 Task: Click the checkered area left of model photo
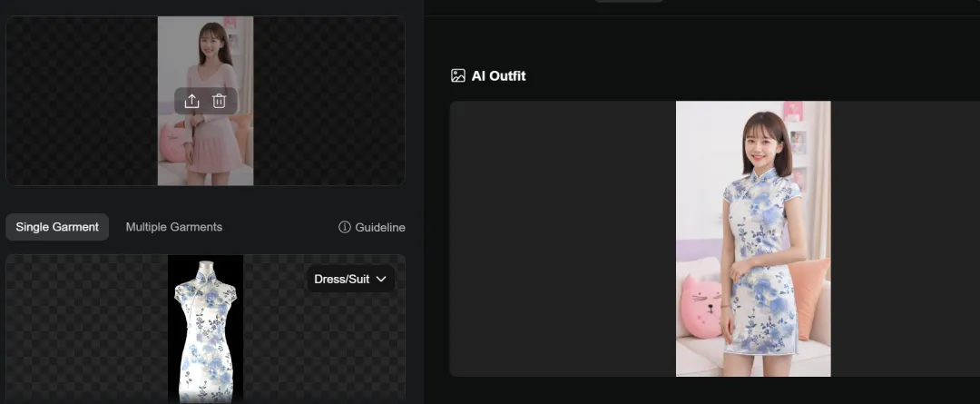(x=82, y=101)
